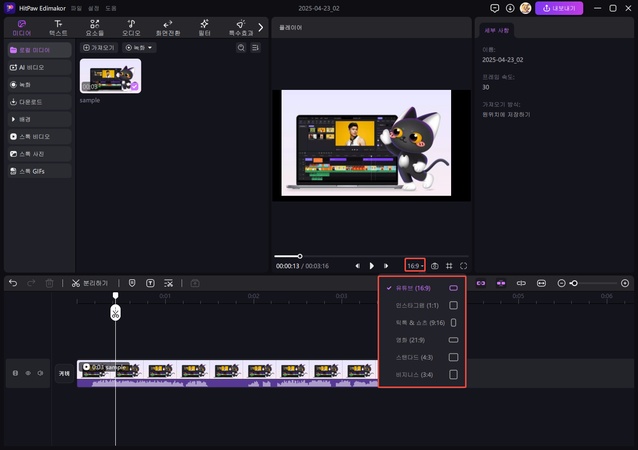Choose the cinema (21:9) ratio option
Image resolution: width=638 pixels, height=450 pixels.
pyautogui.click(x=422, y=340)
